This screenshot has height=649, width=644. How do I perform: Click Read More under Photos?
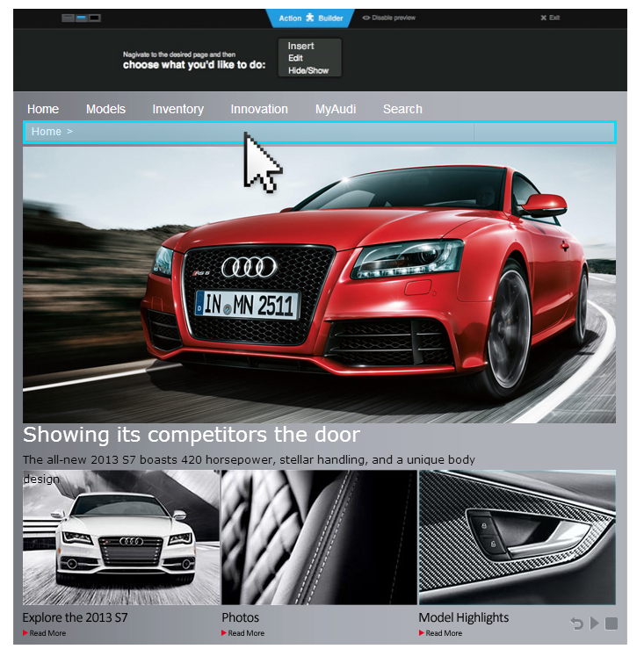pyautogui.click(x=242, y=633)
